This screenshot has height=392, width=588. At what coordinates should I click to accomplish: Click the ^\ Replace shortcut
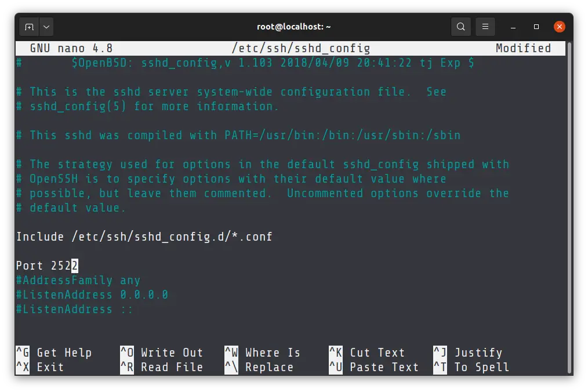pos(259,367)
